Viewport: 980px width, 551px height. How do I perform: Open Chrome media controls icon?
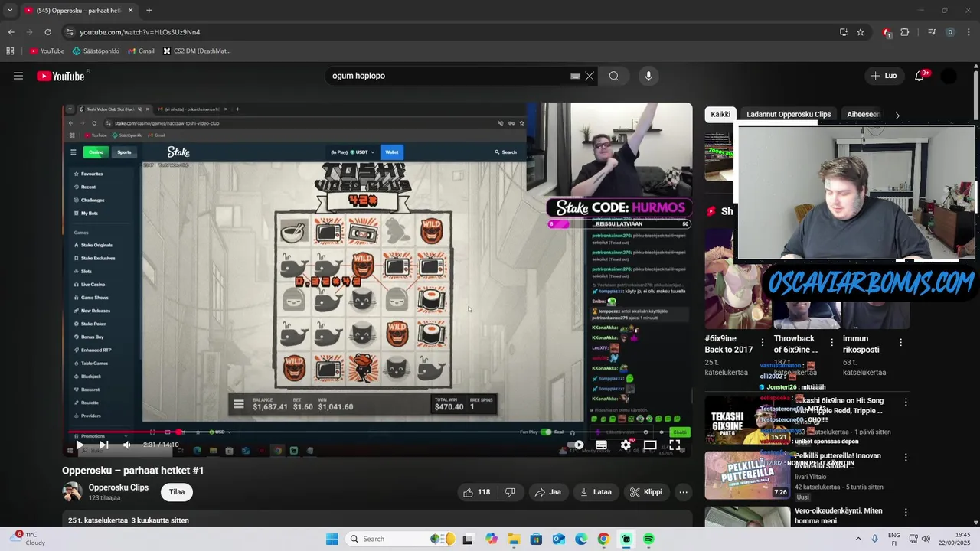click(x=932, y=32)
